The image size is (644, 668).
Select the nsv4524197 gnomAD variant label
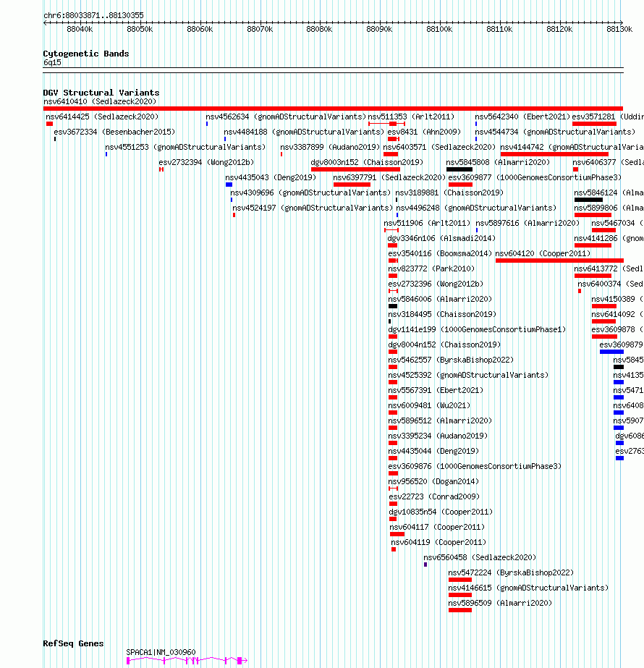coord(313,208)
